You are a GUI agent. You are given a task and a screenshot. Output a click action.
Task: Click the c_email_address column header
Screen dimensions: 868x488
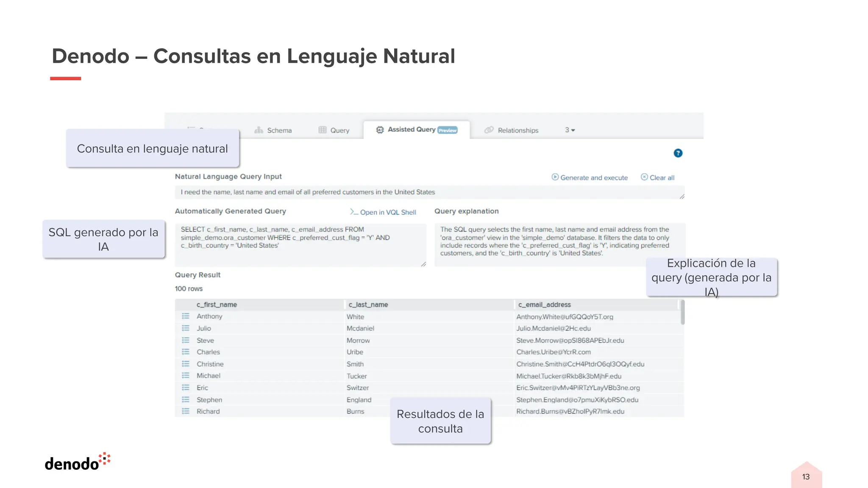tap(544, 305)
